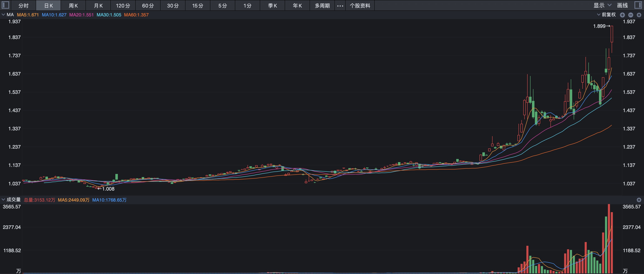Select the 60分 period tab
This screenshot has height=274, width=644.
[x=148, y=6]
